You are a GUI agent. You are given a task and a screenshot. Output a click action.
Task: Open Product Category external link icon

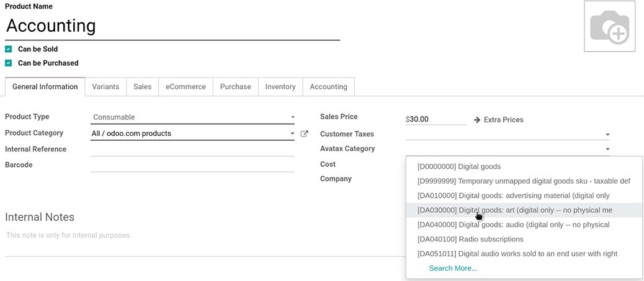(304, 133)
